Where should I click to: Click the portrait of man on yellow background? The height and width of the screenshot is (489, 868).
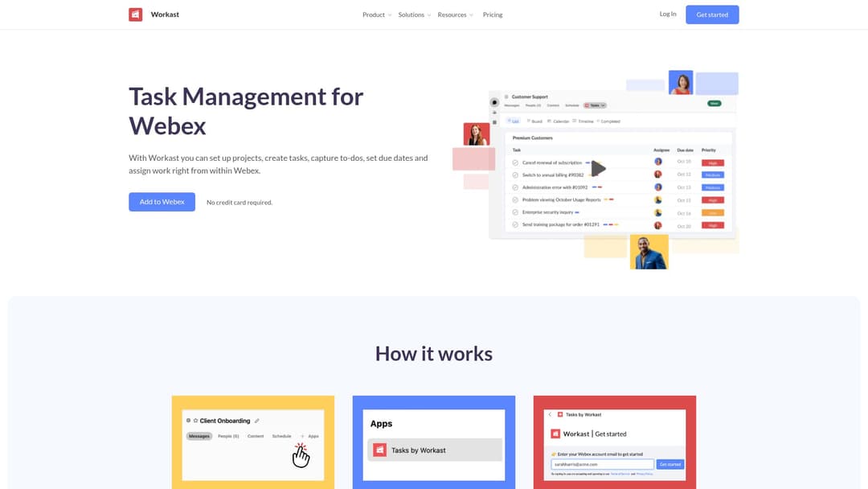pos(649,252)
